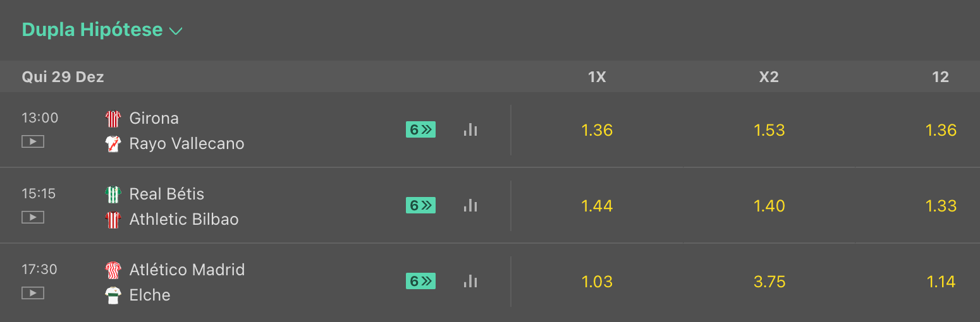Expand more markets badge for Girona match
Screen dimensions: 980x322
click(420, 130)
